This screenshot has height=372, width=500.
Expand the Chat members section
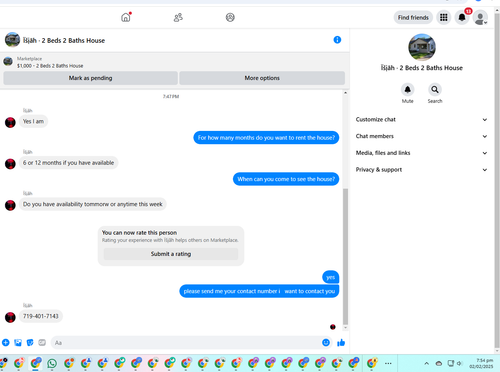tap(421, 136)
